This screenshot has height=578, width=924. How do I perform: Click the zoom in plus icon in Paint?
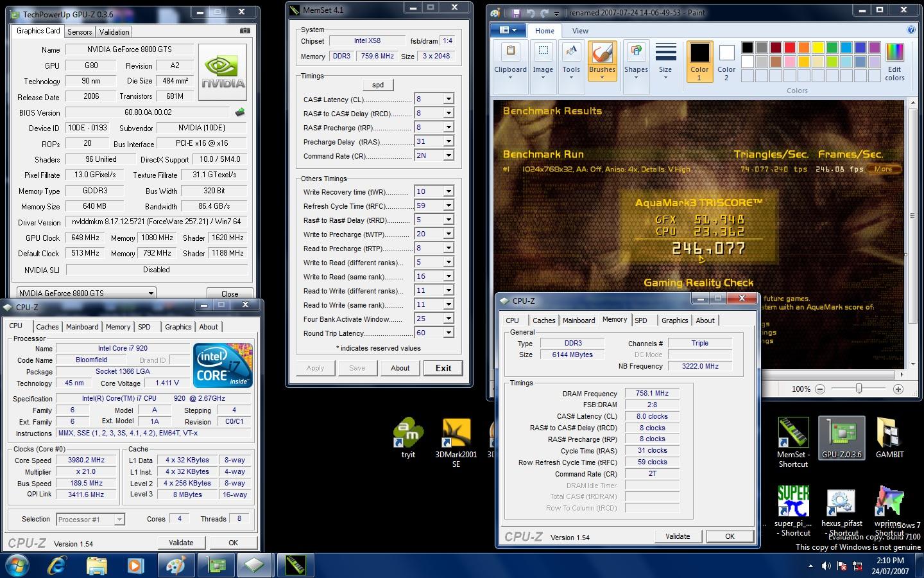(898, 389)
